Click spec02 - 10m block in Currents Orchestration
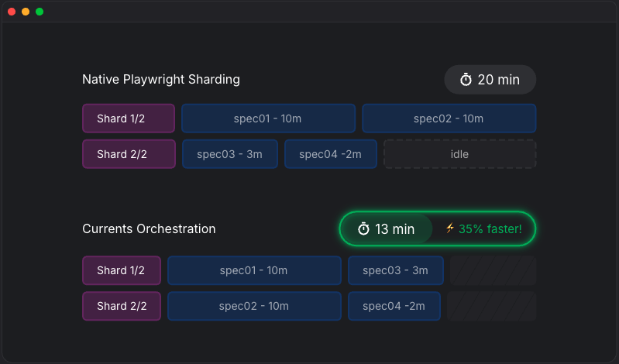 (x=254, y=306)
